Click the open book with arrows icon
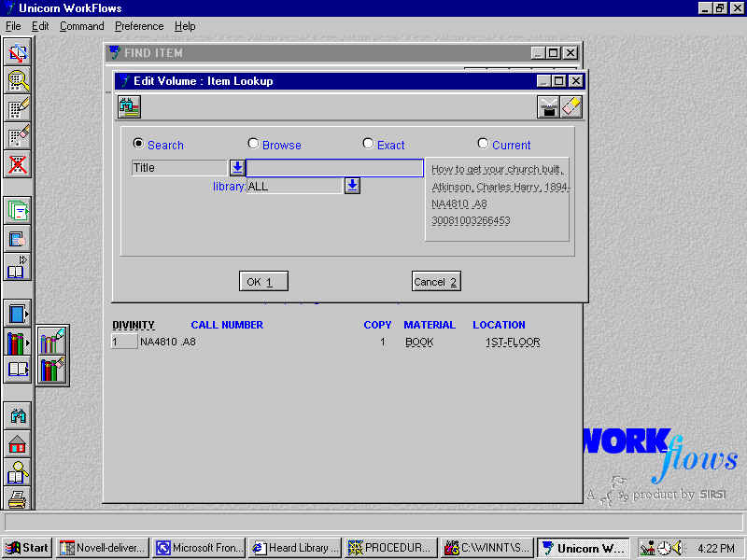The height and width of the screenshot is (560, 747). 18,267
